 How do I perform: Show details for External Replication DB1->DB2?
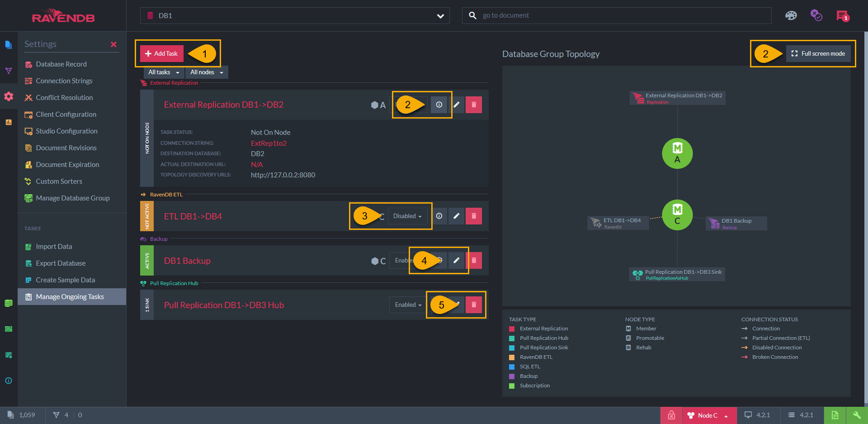pos(439,105)
